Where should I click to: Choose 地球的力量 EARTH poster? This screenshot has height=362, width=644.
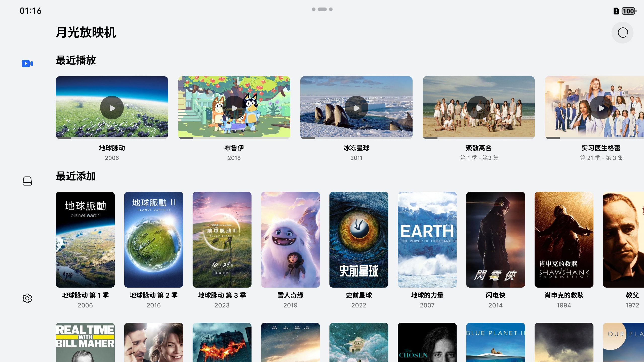point(427,239)
